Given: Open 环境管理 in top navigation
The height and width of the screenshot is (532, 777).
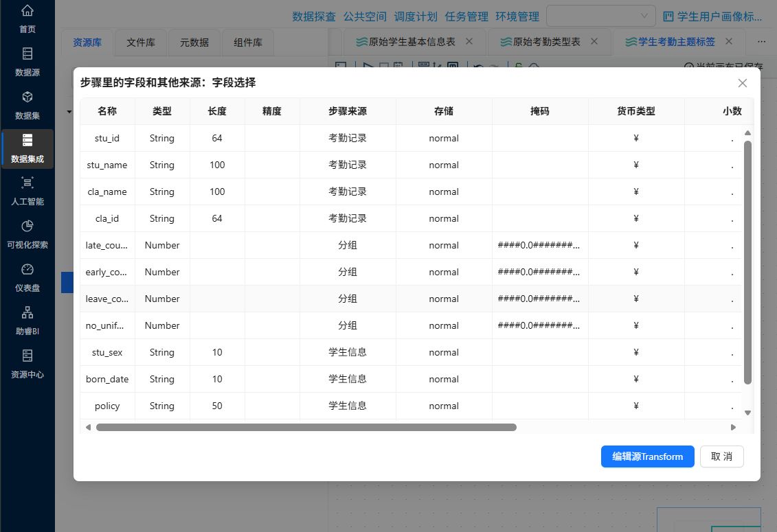Looking at the screenshot, I should pos(517,17).
